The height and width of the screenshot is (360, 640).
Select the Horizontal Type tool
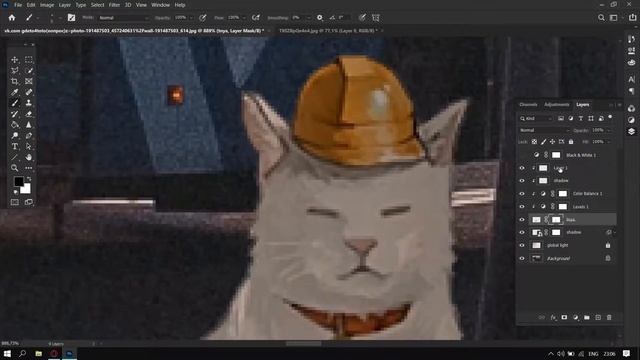click(15, 146)
